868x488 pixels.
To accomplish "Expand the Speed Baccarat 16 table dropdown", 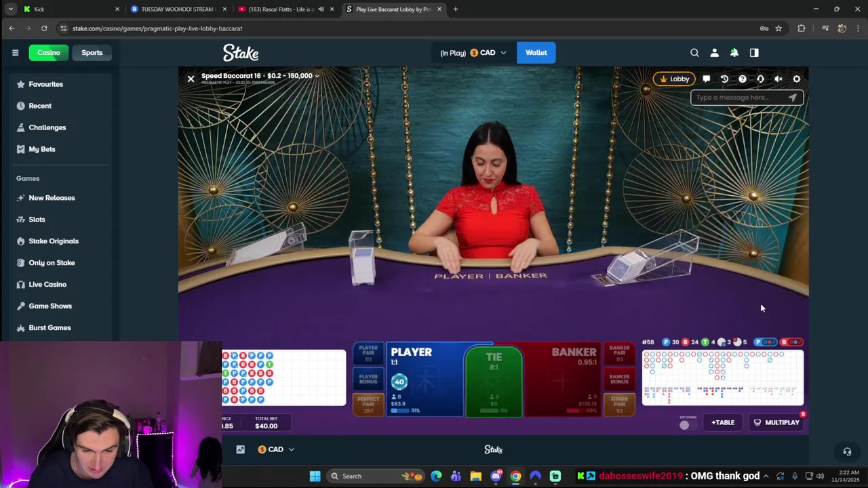I will [317, 76].
